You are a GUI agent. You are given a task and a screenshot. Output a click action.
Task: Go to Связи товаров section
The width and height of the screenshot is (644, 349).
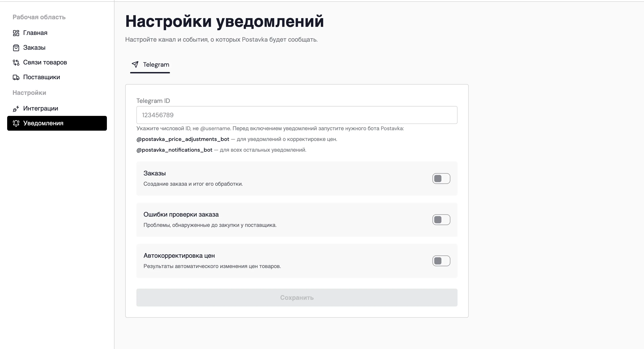[x=57, y=63]
